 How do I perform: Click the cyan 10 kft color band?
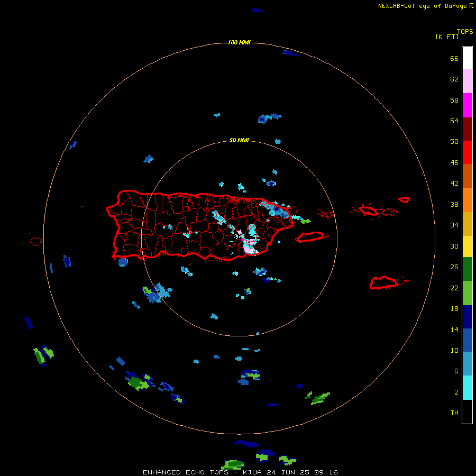coord(467,388)
